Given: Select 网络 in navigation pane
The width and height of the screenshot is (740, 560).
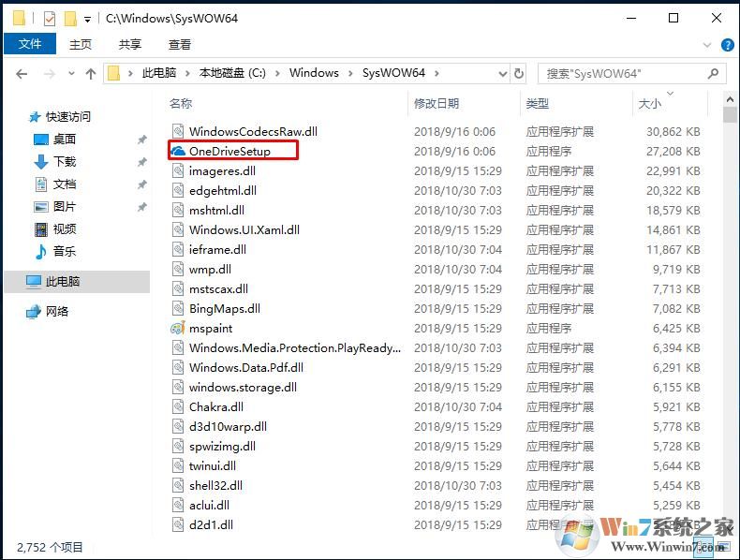Looking at the screenshot, I should (57, 312).
